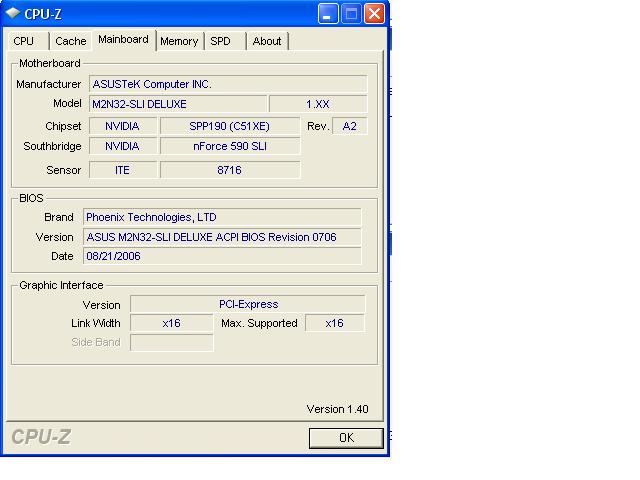Select the Mainboard tab

coord(124,40)
